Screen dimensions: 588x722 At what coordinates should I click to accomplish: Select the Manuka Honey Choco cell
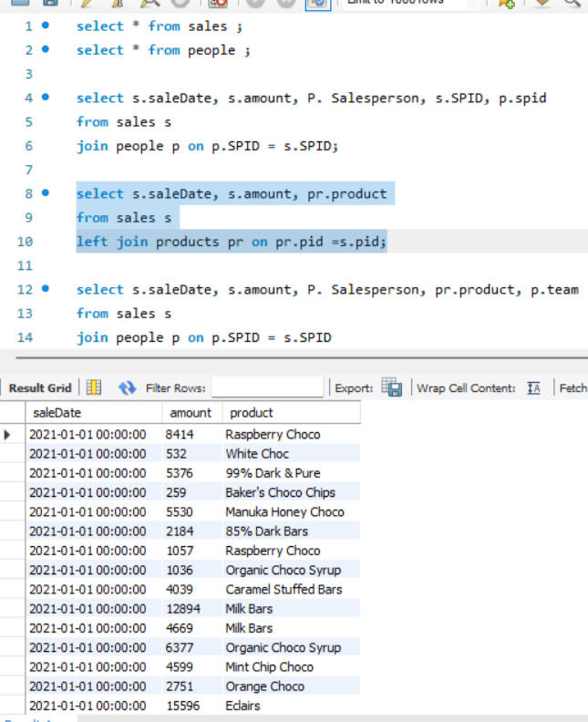(284, 512)
